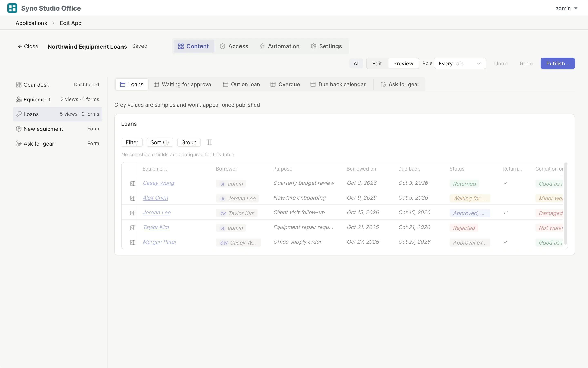
Task: Open the Overdue view tab
Action: (285, 84)
